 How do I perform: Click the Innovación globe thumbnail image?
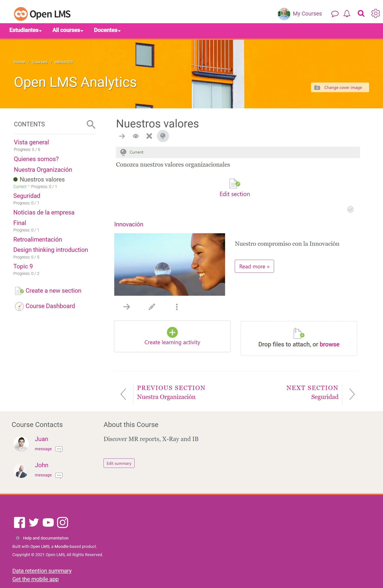[x=169, y=264]
